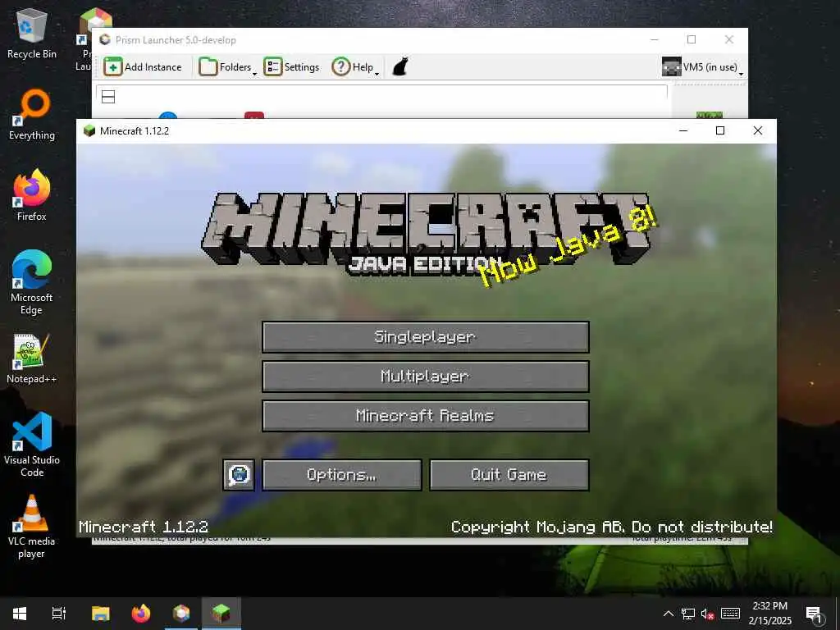Select the Visual Studio Code desktop shortcut

click(x=32, y=445)
